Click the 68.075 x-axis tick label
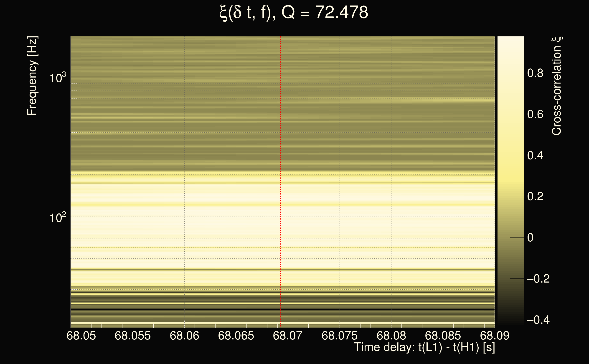Screen dimensions: 589x364 click(340, 336)
